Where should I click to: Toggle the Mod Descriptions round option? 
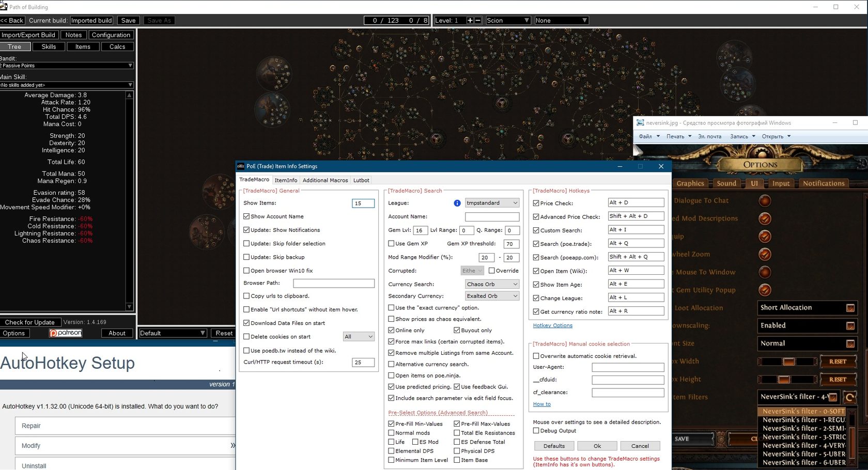point(765,218)
